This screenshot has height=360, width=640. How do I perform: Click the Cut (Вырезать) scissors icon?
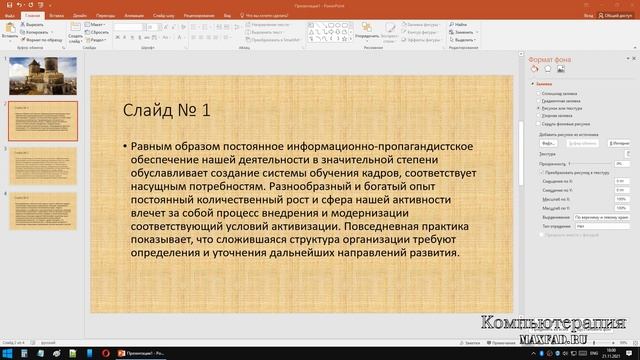(x=23, y=24)
